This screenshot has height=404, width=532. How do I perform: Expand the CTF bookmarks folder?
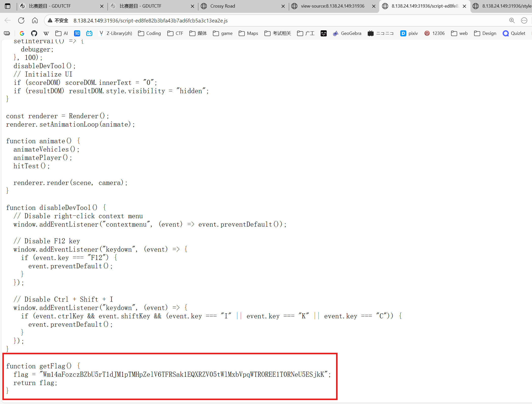coord(175,33)
